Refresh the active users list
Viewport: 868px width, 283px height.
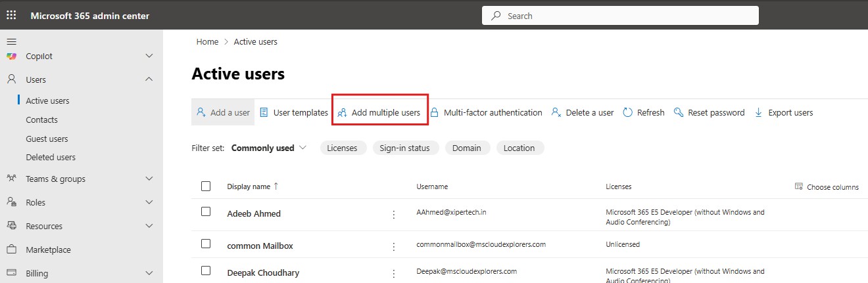tap(643, 112)
